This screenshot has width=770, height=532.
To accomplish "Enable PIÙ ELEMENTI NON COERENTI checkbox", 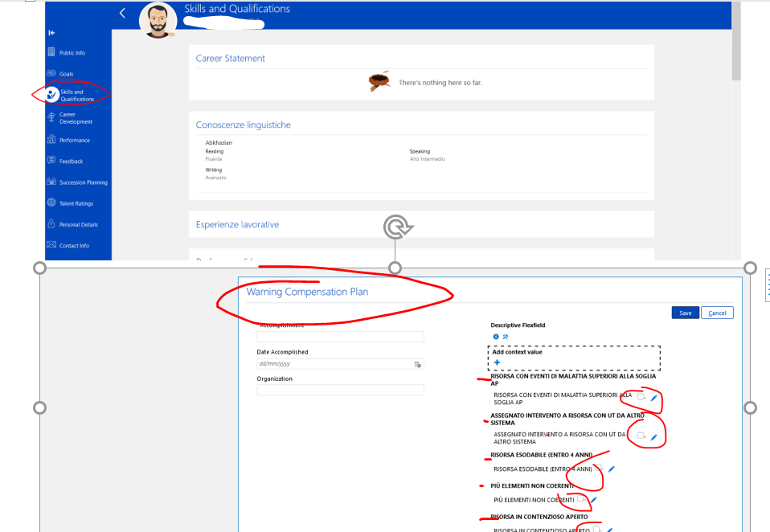I will coord(580,498).
